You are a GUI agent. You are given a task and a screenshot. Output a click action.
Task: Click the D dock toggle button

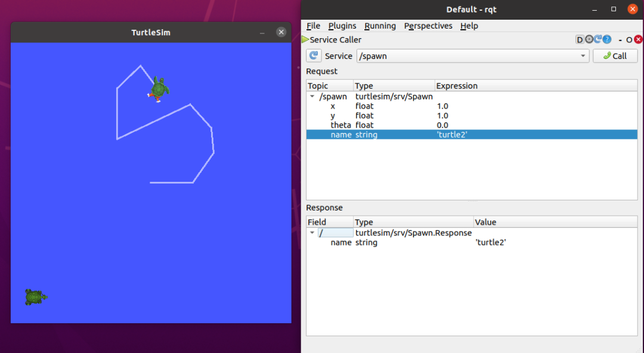(x=580, y=39)
